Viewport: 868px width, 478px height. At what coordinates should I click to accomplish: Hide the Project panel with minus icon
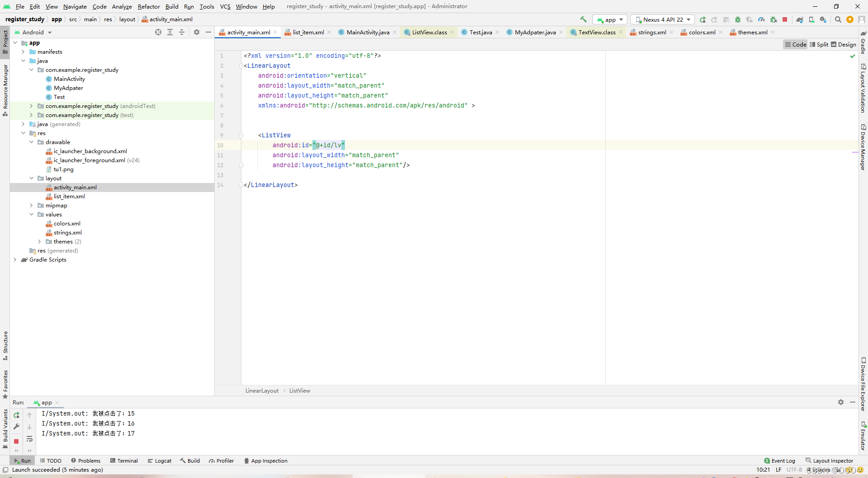pos(208,32)
